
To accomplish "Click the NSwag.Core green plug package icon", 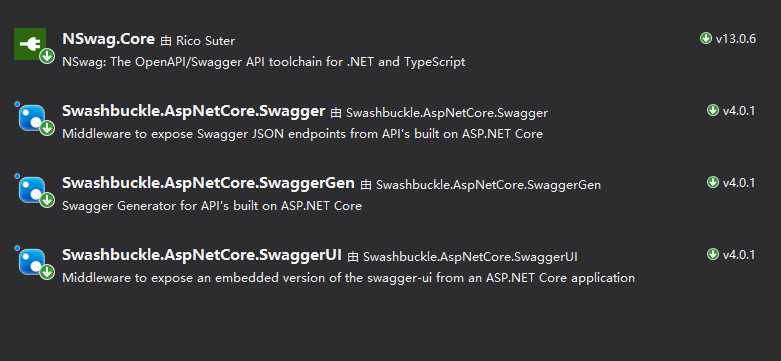I will point(30,44).
